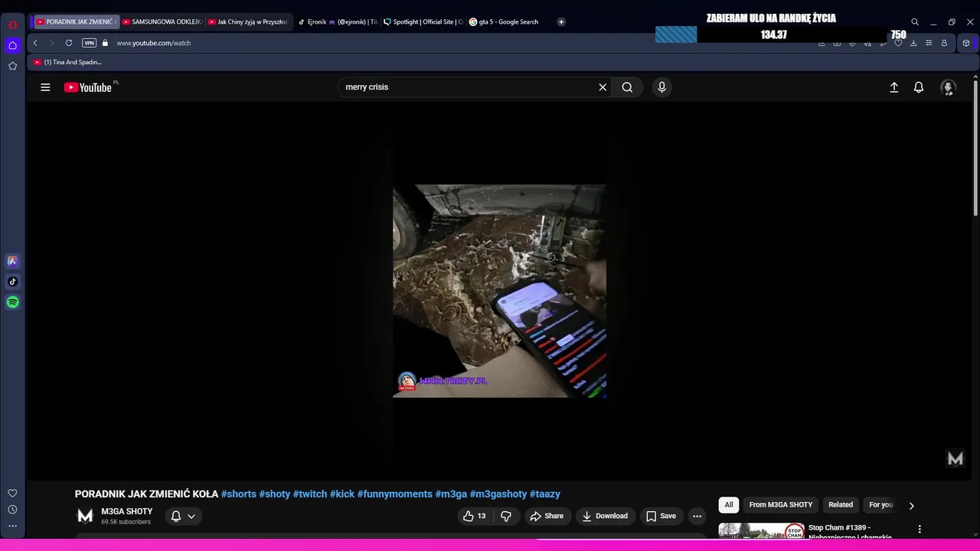980x551 pixels.
Task: Share the video
Action: 547,516
